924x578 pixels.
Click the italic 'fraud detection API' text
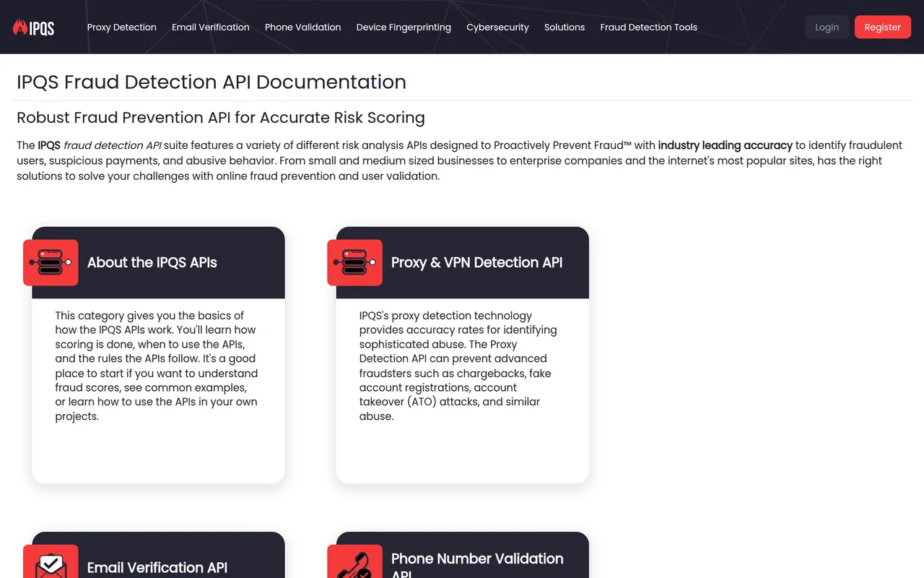click(x=113, y=145)
